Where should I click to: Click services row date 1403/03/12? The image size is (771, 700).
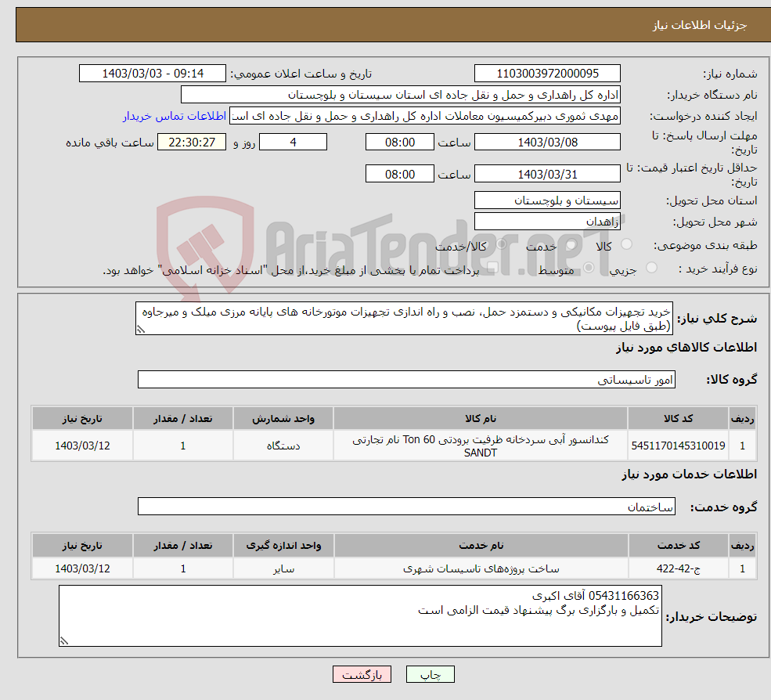coord(83,568)
